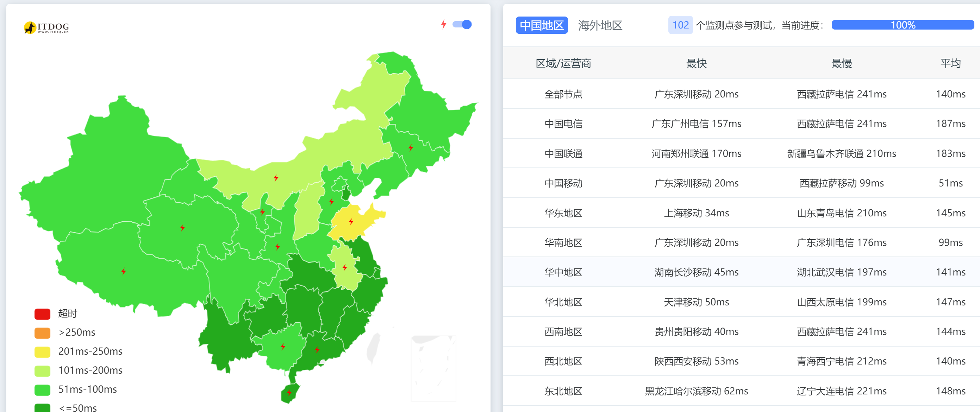The image size is (980, 412).
Task: Click the 湖北武汉电信 197ms cell
Action: (x=842, y=272)
